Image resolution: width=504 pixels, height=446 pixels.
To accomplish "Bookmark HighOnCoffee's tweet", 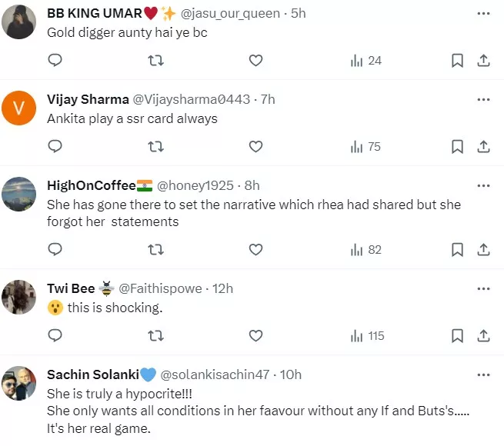I will point(456,249).
